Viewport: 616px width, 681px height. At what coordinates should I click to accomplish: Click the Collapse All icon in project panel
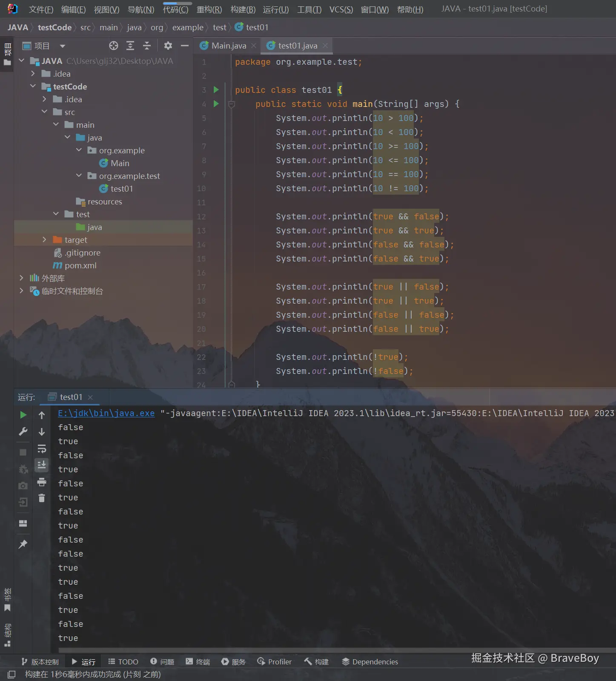[x=147, y=46]
